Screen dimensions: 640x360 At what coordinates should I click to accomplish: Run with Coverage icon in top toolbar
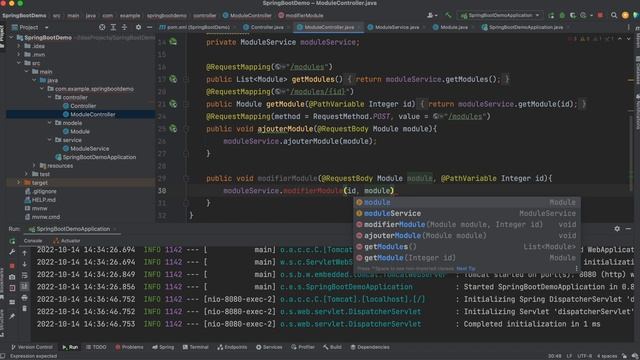click(x=573, y=16)
